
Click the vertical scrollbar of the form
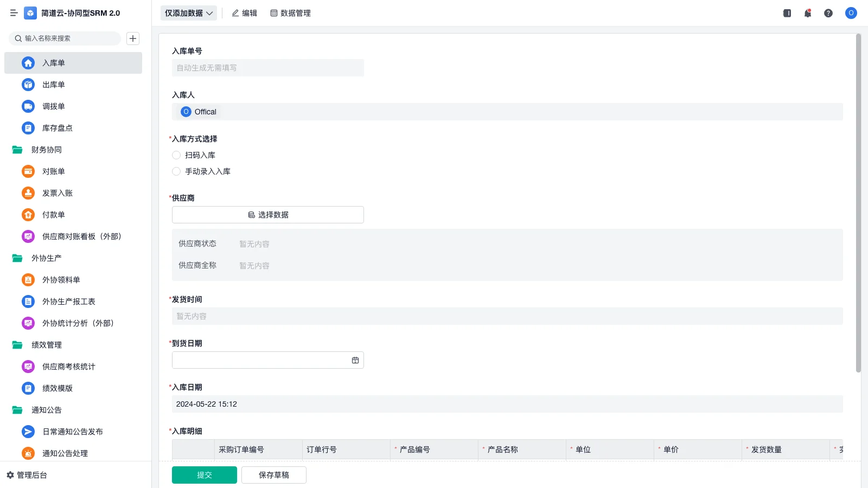pyautogui.click(x=858, y=203)
